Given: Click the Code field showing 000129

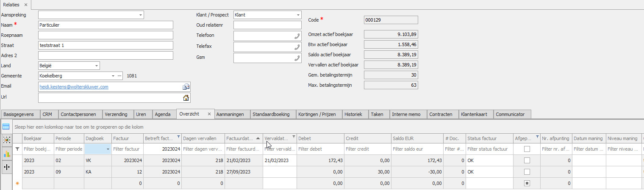Looking at the screenshot, I should pos(391,19).
